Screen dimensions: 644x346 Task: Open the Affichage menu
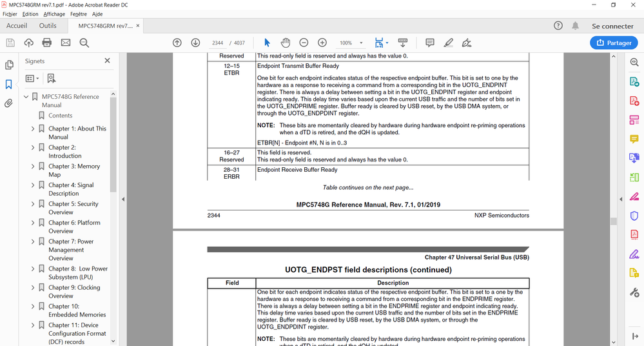point(54,14)
